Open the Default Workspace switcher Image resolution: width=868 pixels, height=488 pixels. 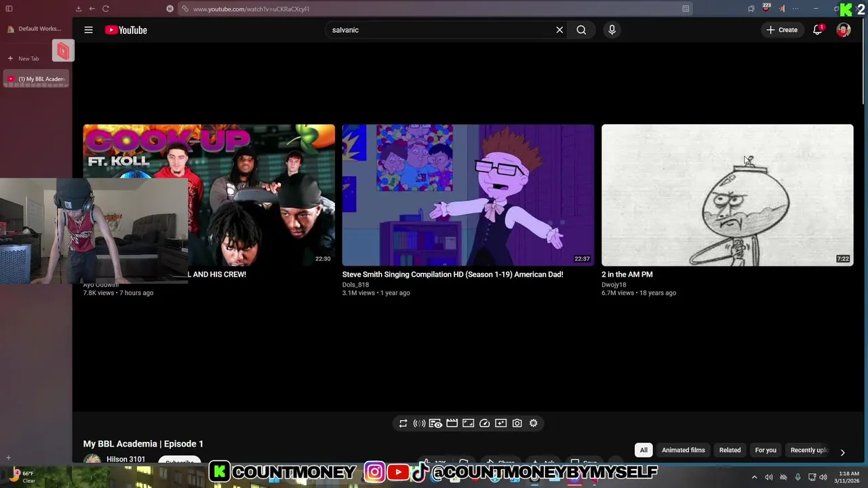[x=35, y=28]
